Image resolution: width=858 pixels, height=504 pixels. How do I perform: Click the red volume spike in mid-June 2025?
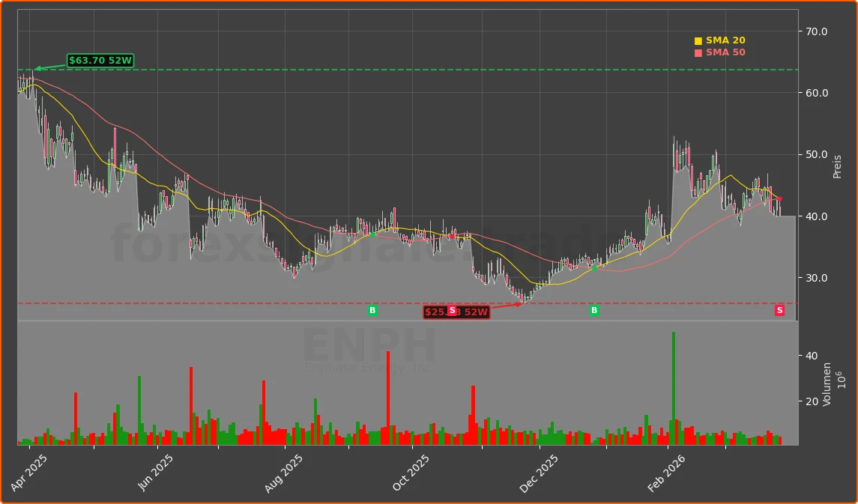tap(191, 406)
